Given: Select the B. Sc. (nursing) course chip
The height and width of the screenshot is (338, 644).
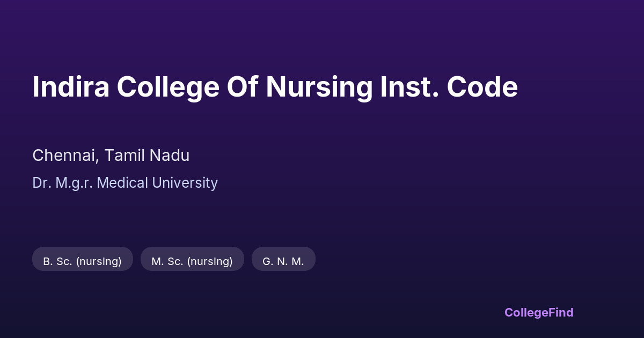Looking at the screenshot, I should tap(82, 261).
